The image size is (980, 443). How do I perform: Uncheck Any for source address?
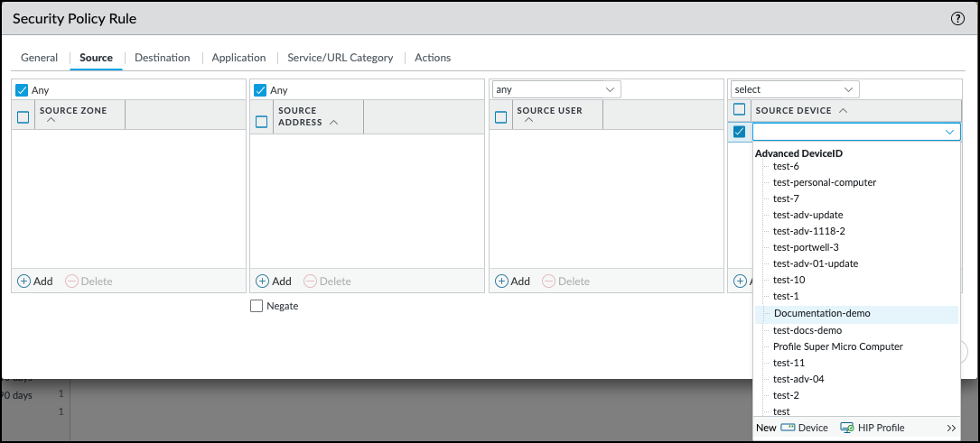(261, 90)
